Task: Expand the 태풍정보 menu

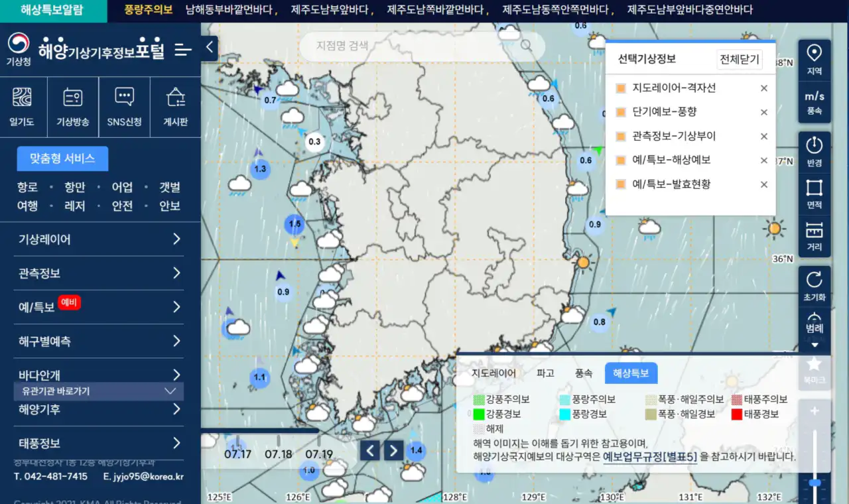Action: coord(99,443)
